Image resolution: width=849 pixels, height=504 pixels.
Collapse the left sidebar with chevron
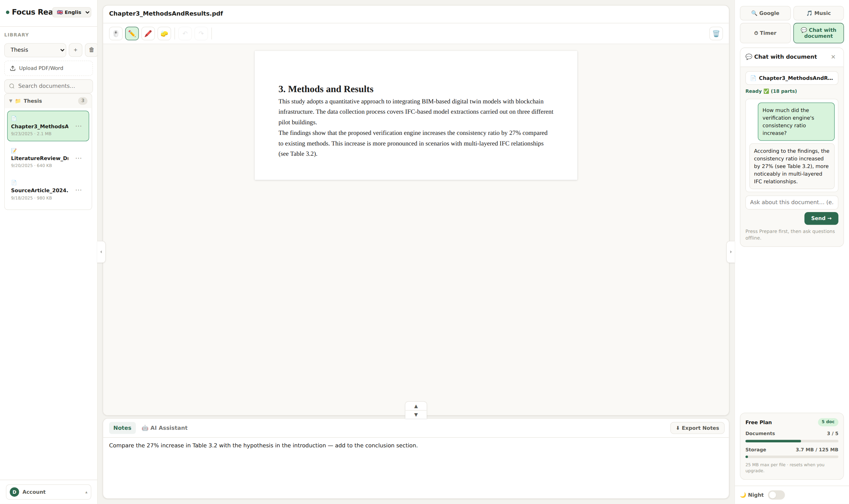point(101,252)
